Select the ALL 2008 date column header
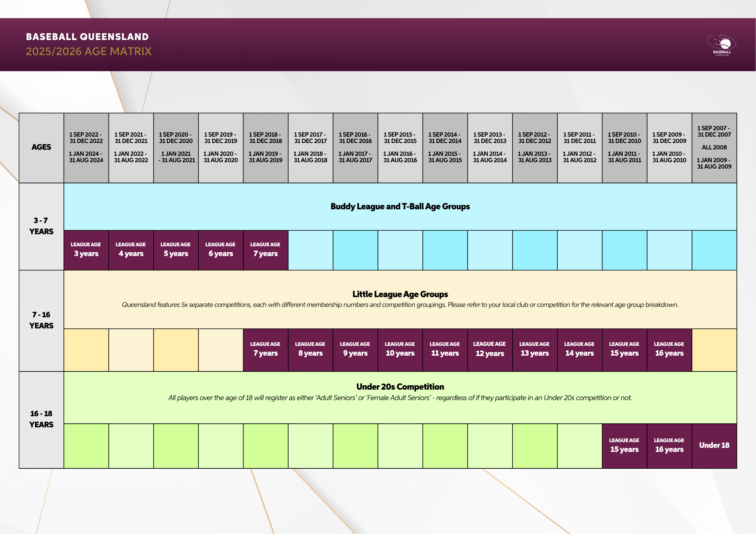This screenshot has height=534, width=756. click(x=714, y=147)
